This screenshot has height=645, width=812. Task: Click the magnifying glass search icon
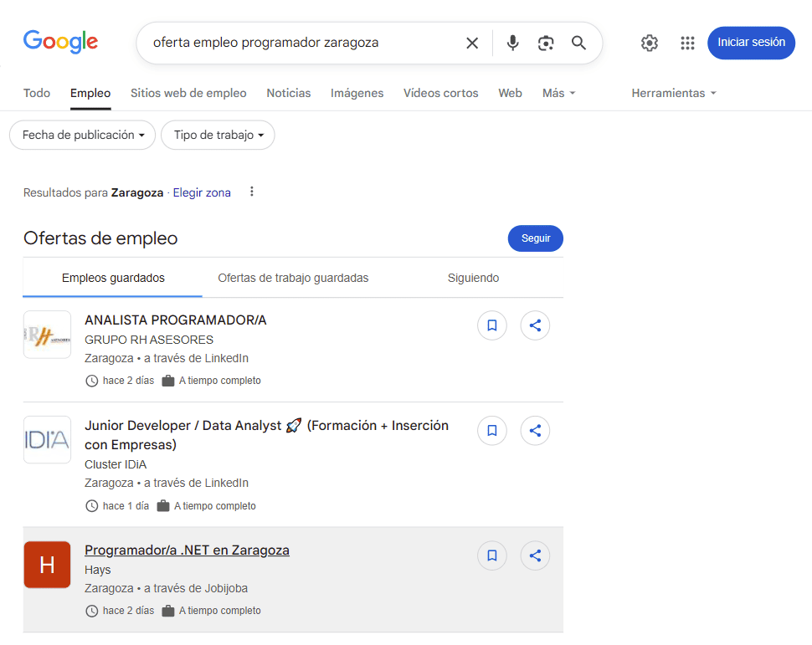[578, 43]
